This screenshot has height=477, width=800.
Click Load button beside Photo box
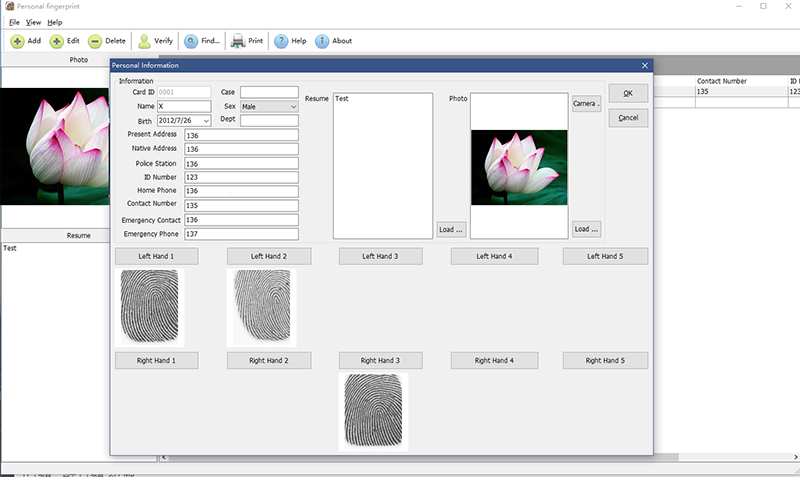click(586, 230)
